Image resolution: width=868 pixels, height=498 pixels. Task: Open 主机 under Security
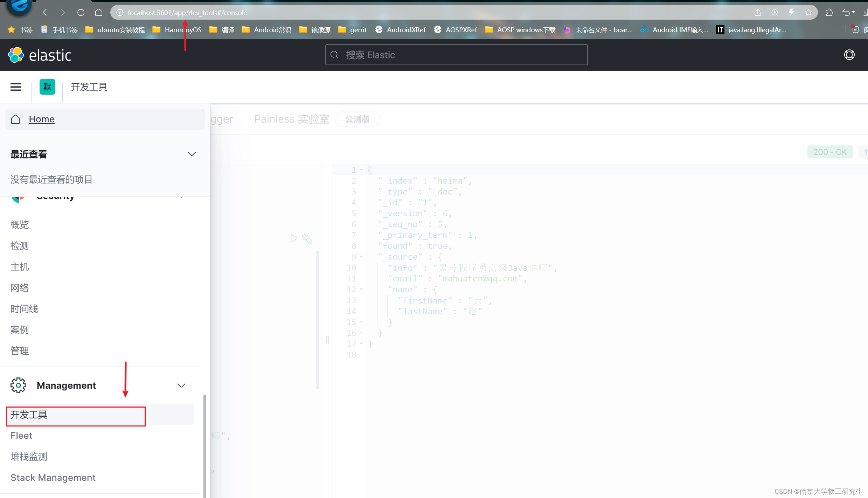20,267
